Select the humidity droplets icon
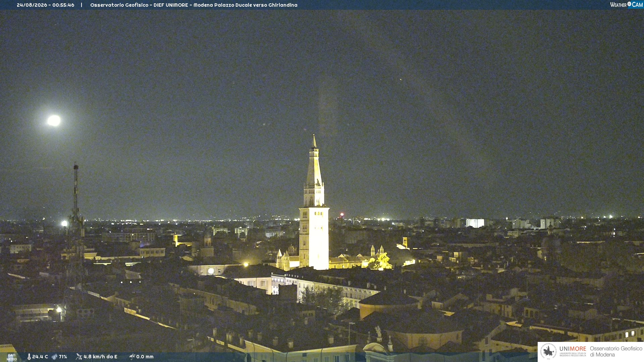This screenshot has height=362, width=644. [55, 357]
